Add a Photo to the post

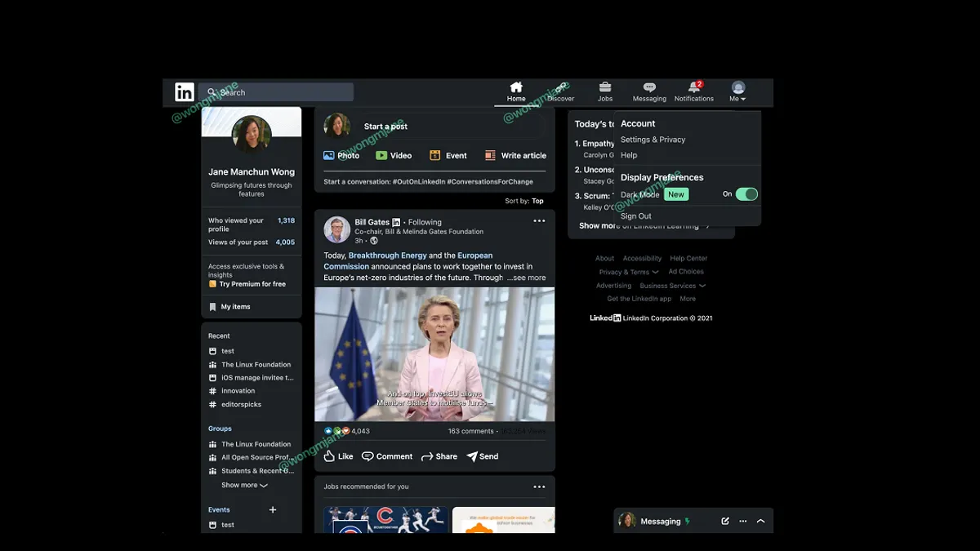[341, 156]
